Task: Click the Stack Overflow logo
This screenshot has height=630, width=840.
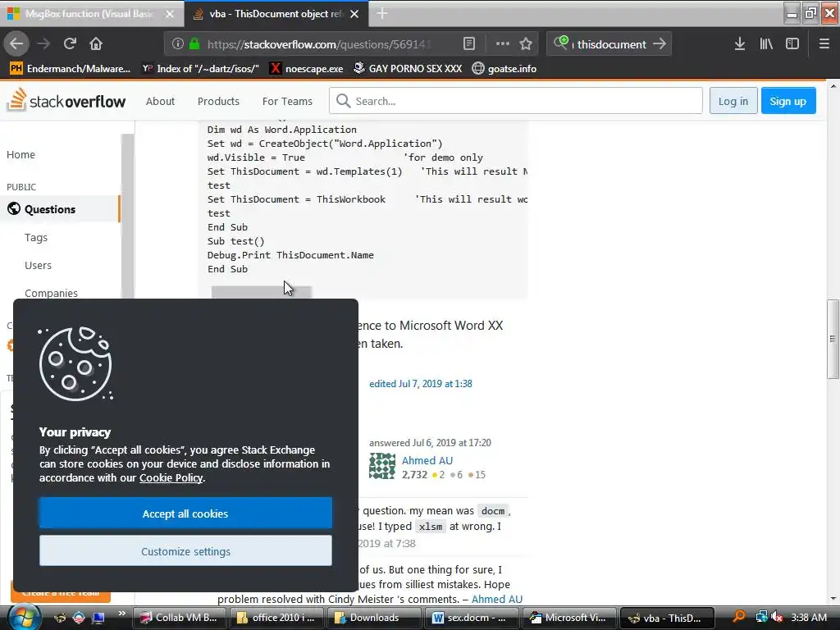Action: (x=67, y=100)
